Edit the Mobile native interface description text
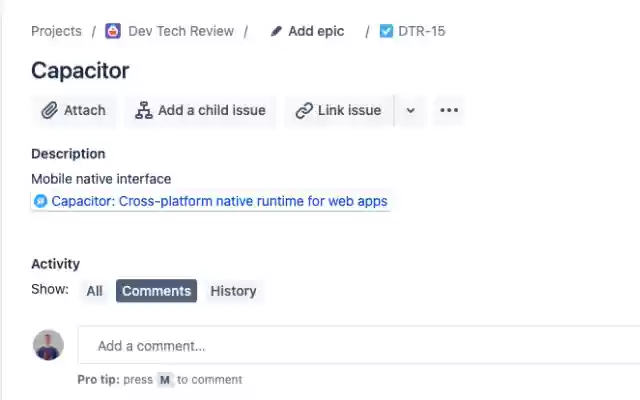The image size is (640, 400). point(101,179)
